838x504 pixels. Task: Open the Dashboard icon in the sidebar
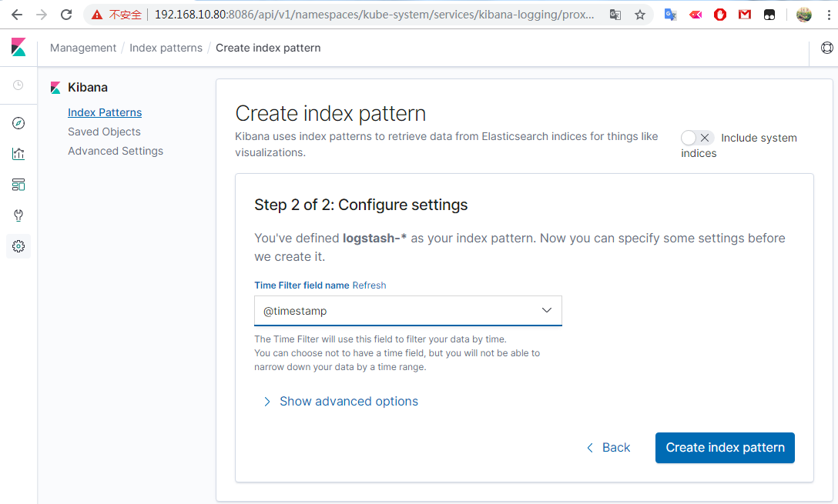click(x=18, y=185)
